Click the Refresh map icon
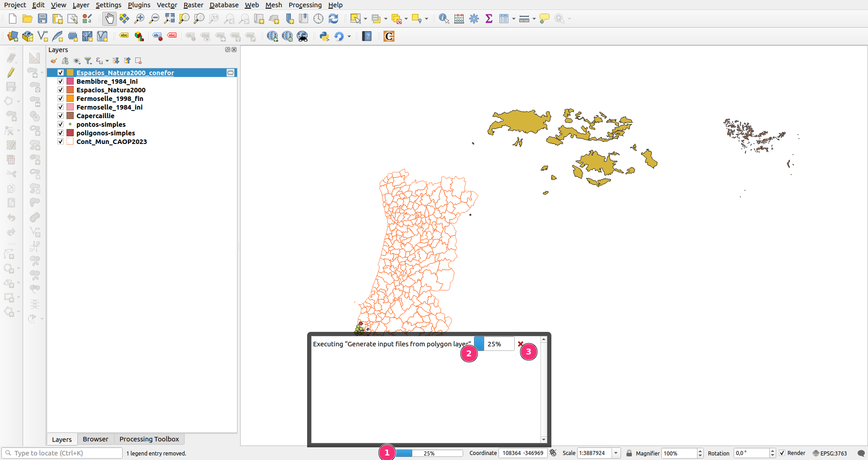 pyautogui.click(x=333, y=19)
